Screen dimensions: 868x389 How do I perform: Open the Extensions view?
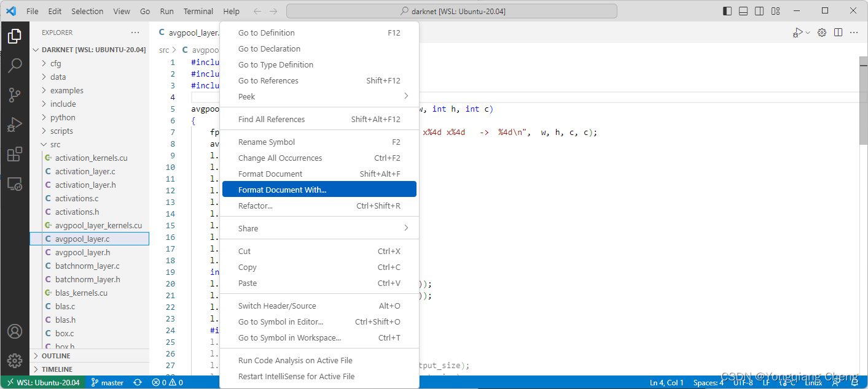point(15,154)
